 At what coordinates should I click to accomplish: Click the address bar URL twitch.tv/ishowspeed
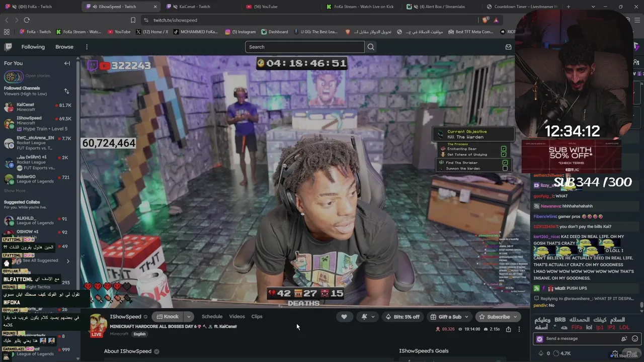coord(175,20)
